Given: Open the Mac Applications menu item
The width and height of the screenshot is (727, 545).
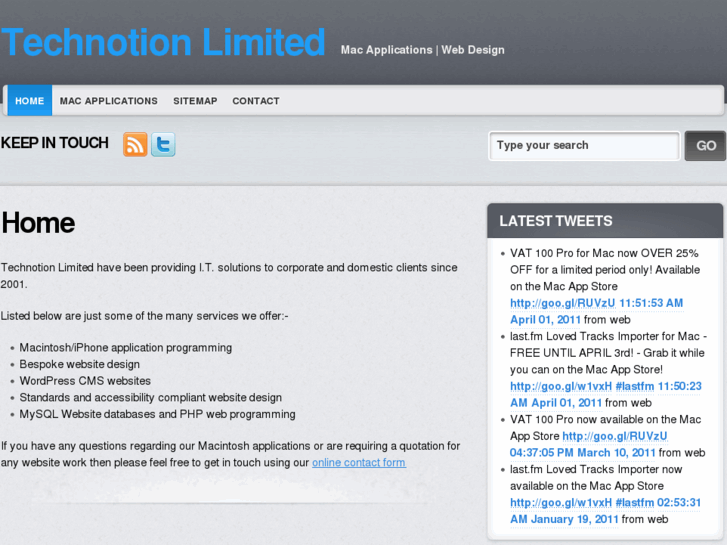Looking at the screenshot, I should (x=109, y=101).
